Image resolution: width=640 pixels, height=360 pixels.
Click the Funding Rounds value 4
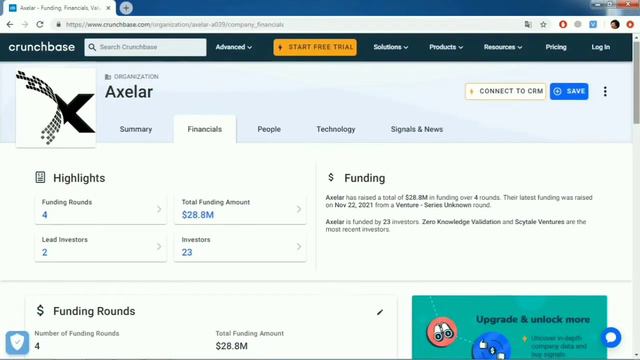[x=44, y=215]
